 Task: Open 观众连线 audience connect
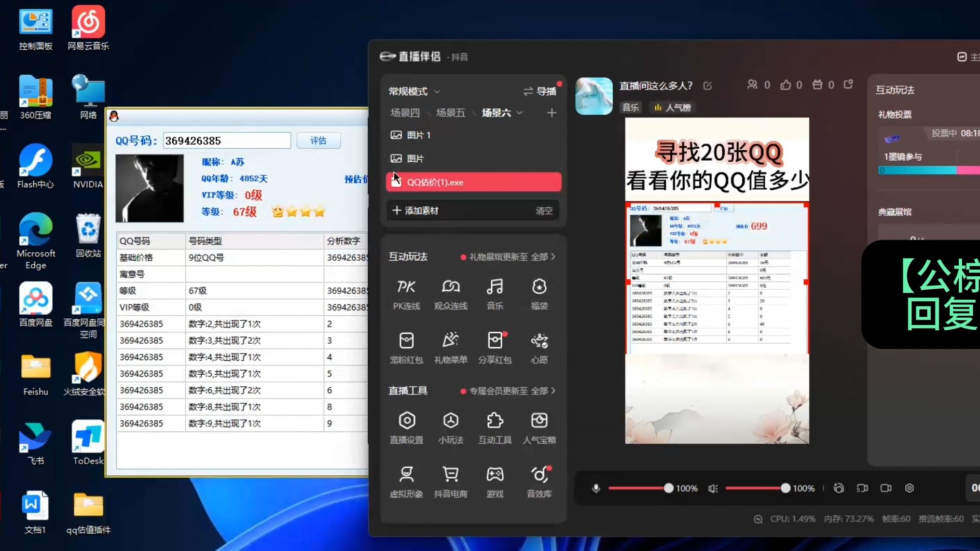(450, 294)
